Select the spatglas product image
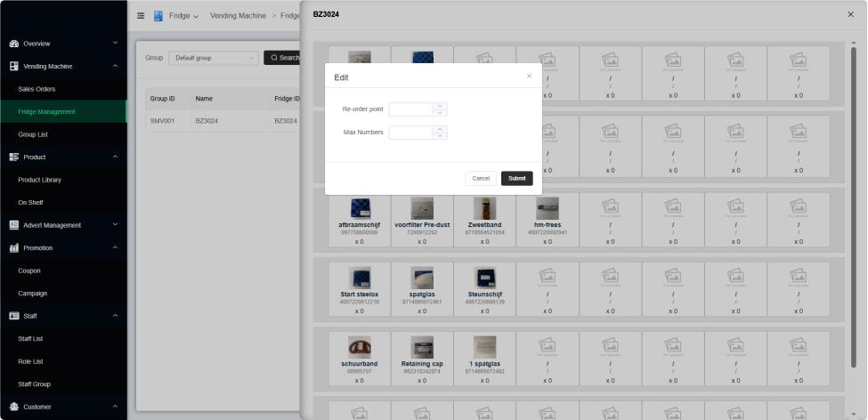This screenshot has width=868, height=420. [x=422, y=278]
